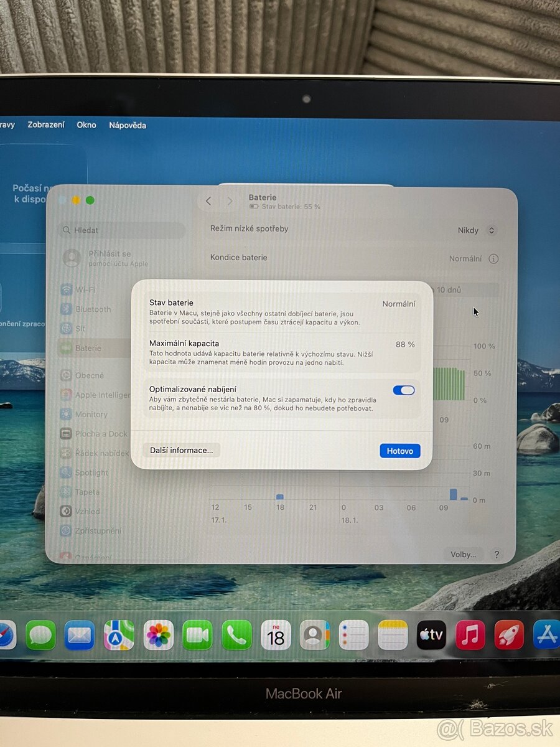Open the Volby… dropdown
Viewport: 560px width, 747px height.
pyautogui.click(x=464, y=554)
